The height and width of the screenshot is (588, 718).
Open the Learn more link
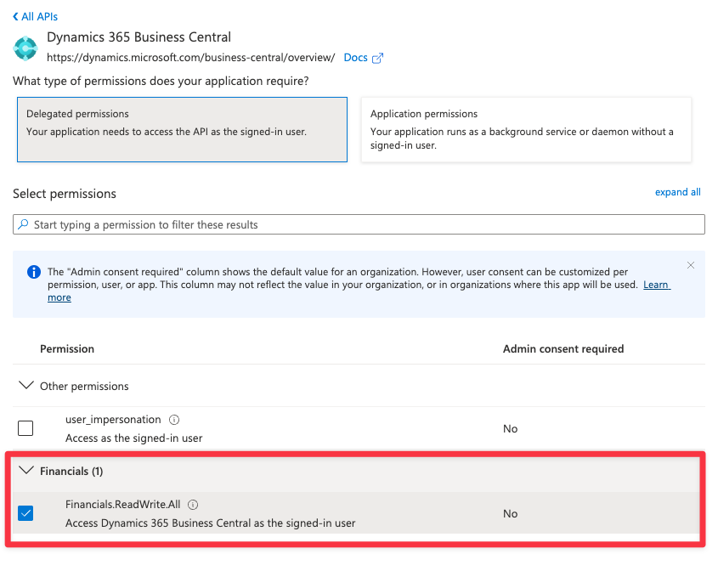(655, 285)
